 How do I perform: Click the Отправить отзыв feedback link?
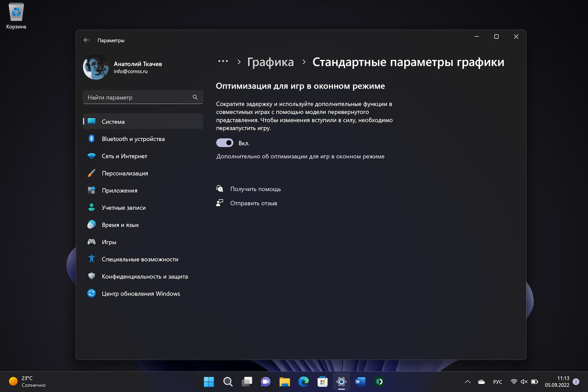tap(253, 203)
